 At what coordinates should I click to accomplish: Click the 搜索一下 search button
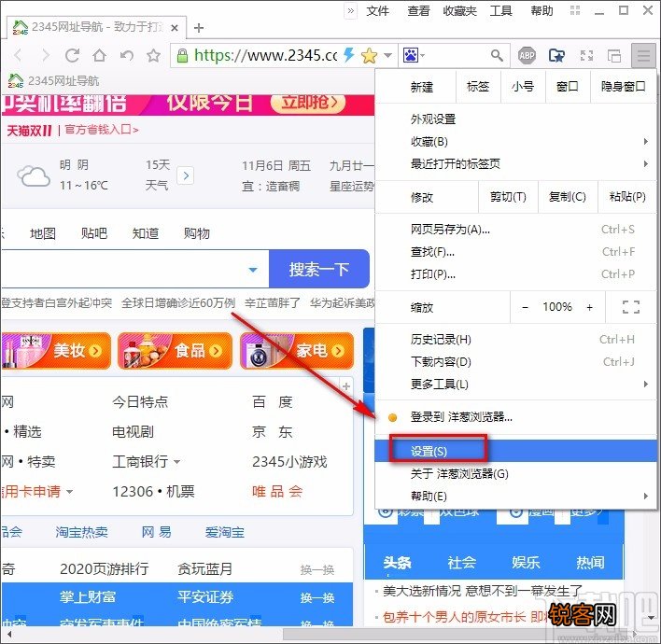coord(319,270)
